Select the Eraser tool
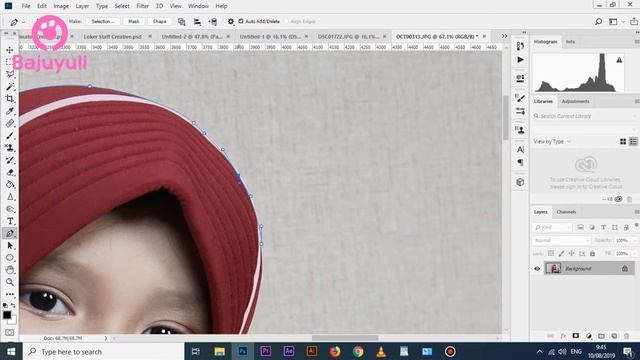The height and width of the screenshot is (360, 640). pos(10,172)
